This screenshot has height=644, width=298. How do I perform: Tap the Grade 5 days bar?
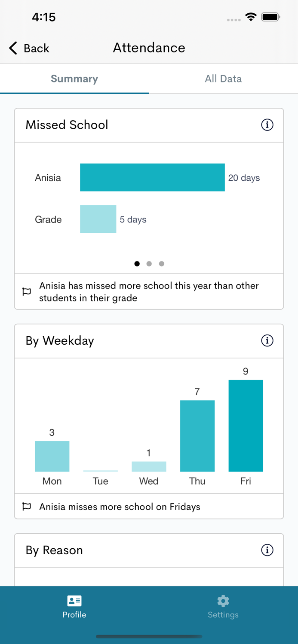tap(98, 219)
